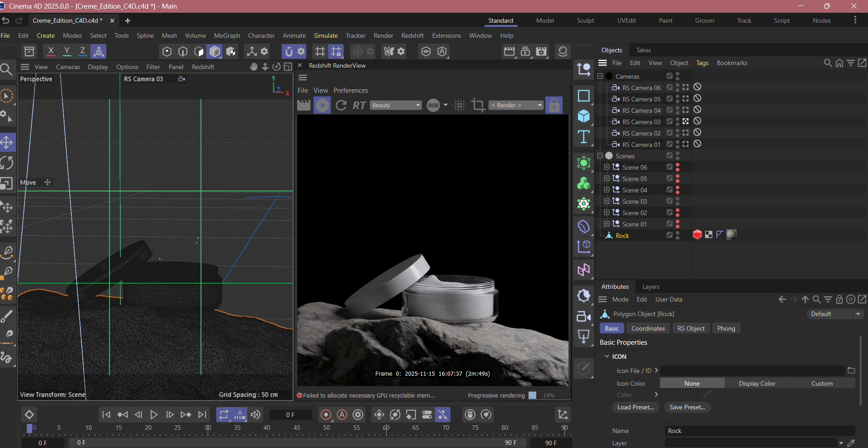This screenshot has height=448, width=868.
Task: Switch to the Coordinates tab
Action: coord(648,328)
